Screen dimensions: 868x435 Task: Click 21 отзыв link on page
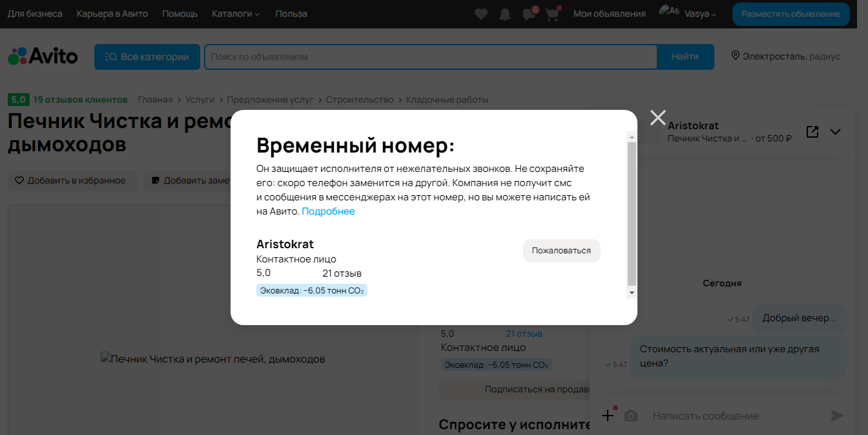tap(524, 334)
